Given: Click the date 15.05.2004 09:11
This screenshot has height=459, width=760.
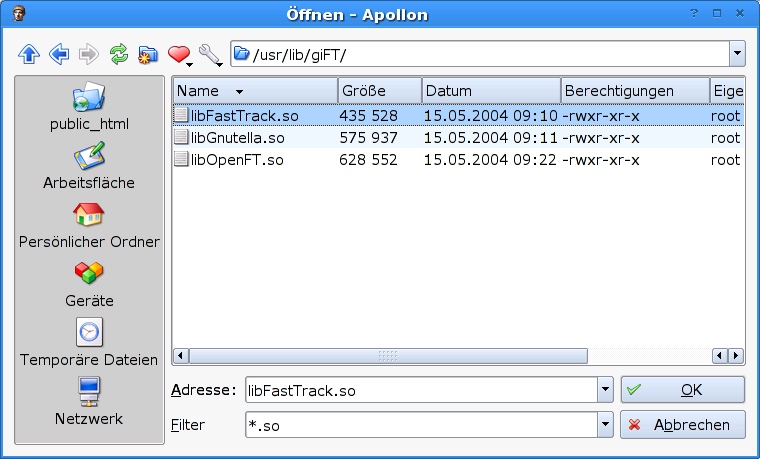Looking at the screenshot, I should click(x=490, y=138).
